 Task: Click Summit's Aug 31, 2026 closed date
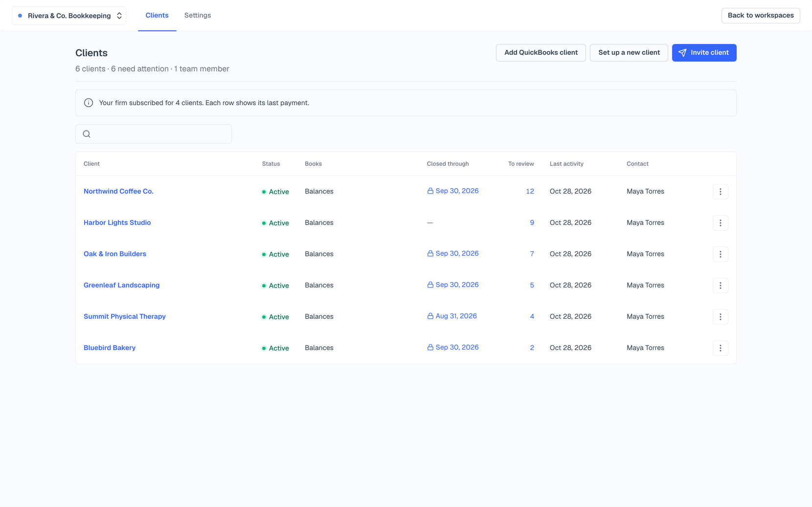[x=452, y=316]
